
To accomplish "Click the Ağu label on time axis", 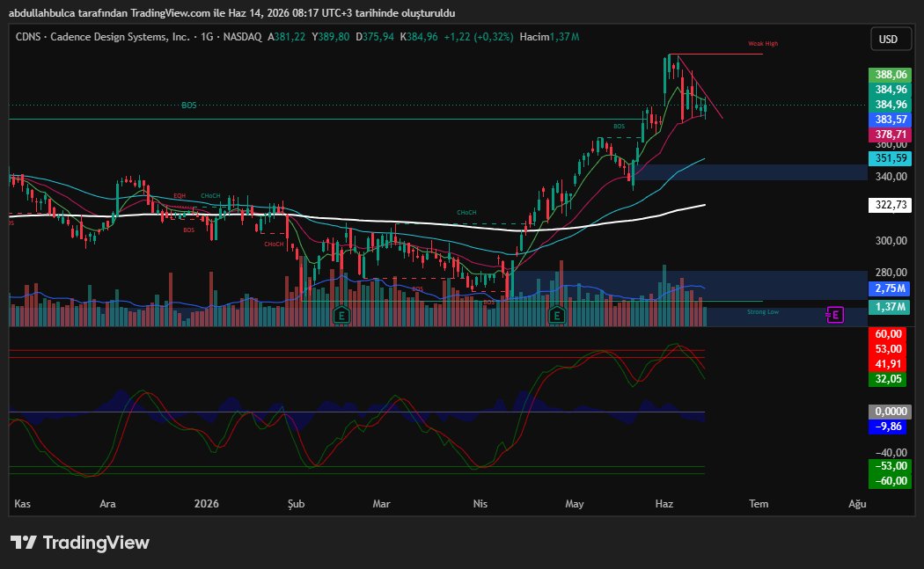I will coord(857,504).
